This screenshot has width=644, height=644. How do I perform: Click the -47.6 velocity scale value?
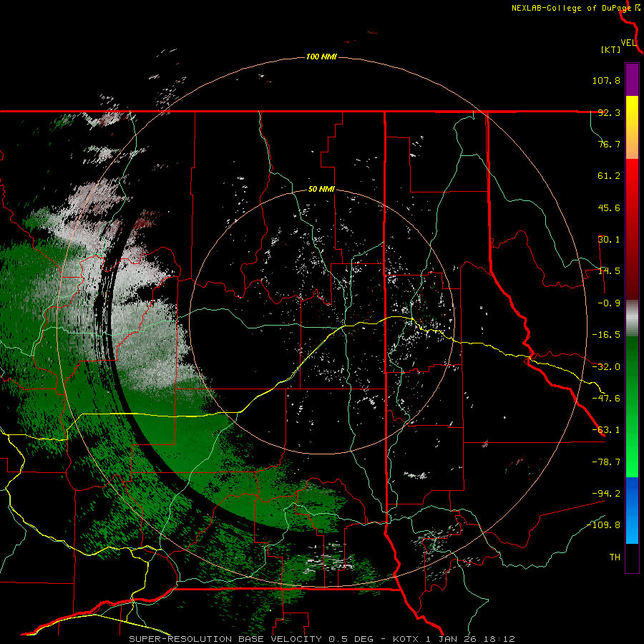pos(606,399)
